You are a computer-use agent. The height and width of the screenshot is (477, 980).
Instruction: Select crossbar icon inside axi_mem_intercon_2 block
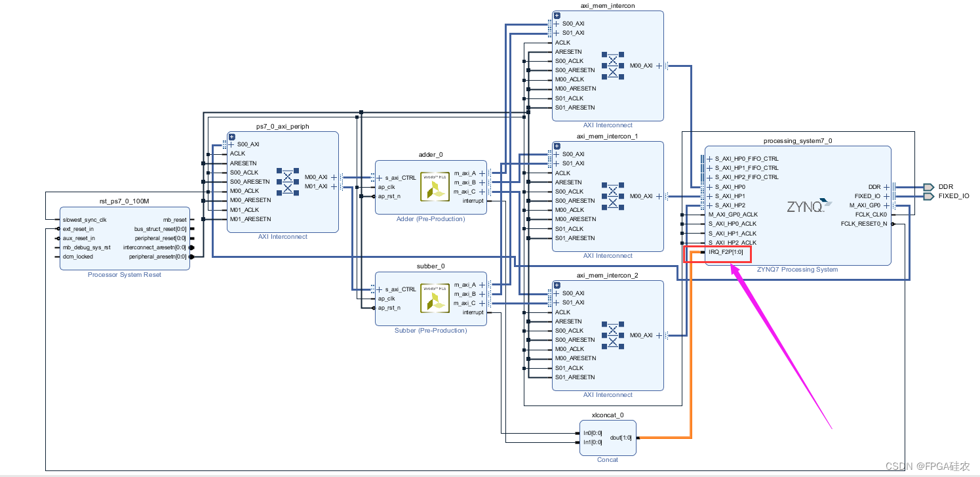(613, 335)
